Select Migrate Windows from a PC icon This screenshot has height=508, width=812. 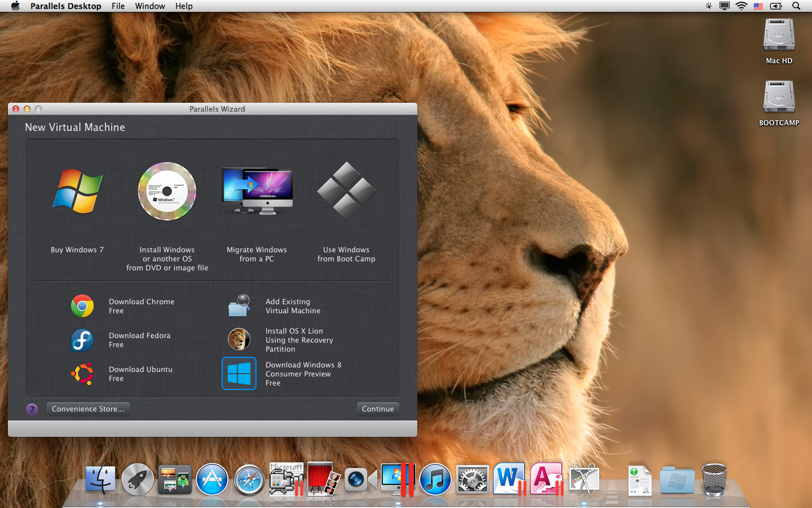click(257, 191)
